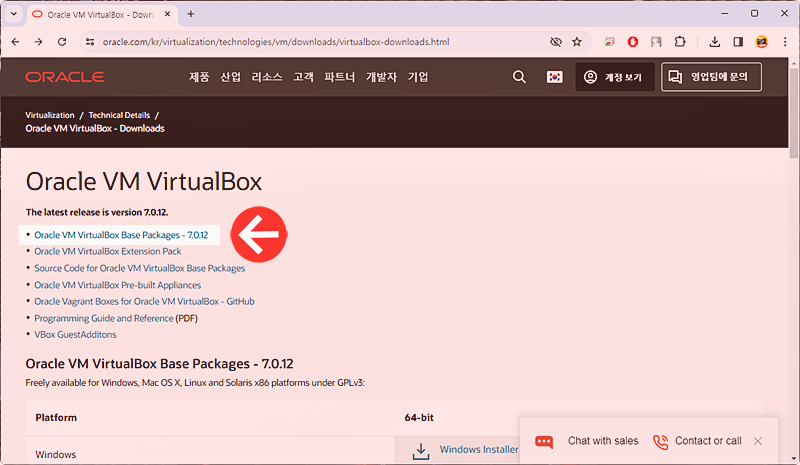
Task: Open the browser Downloads icon
Action: (715, 42)
